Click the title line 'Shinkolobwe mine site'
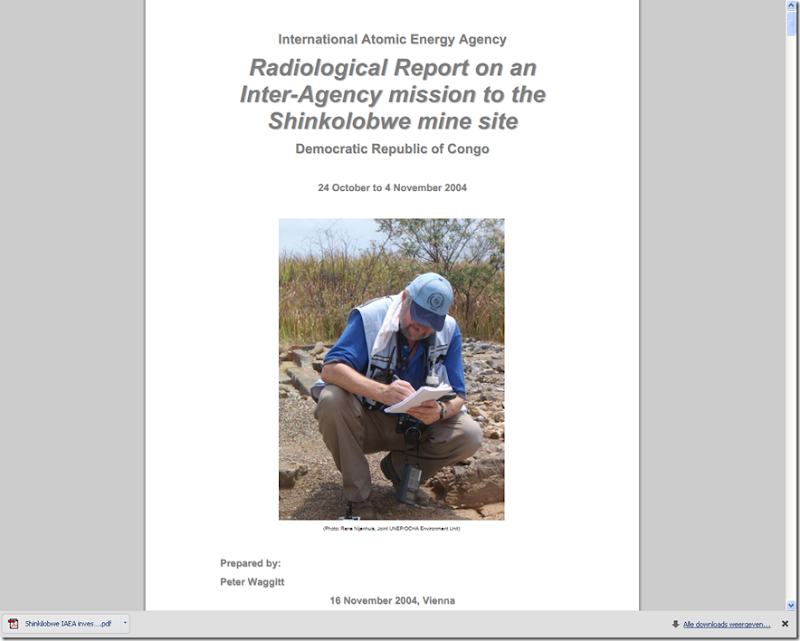The image size is (800, 641). pyautogui.click(x=393, y=121)
